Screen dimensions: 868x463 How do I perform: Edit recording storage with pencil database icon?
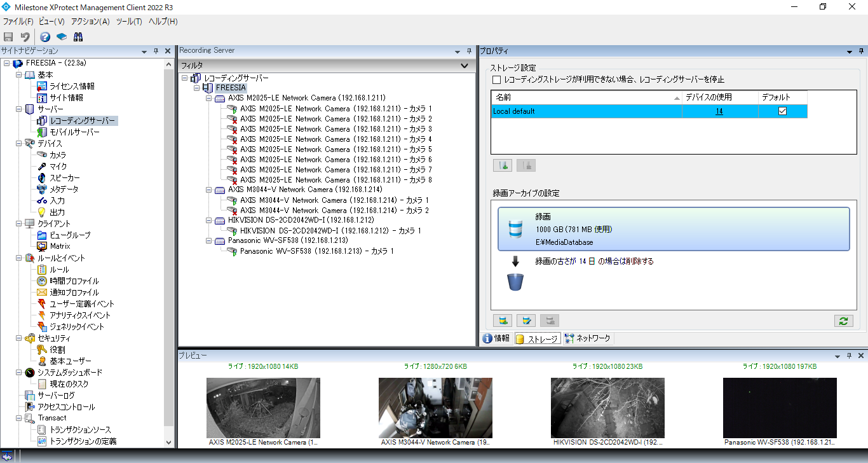tap(526, 321)
